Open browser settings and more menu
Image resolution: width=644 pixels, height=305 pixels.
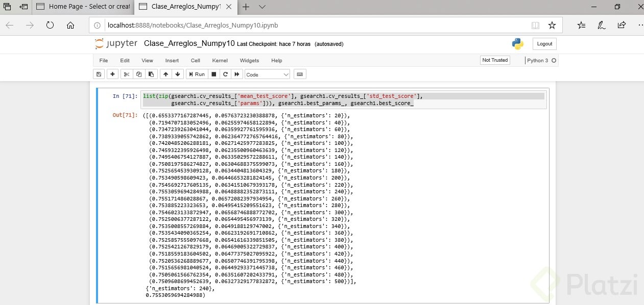[640, 25]
